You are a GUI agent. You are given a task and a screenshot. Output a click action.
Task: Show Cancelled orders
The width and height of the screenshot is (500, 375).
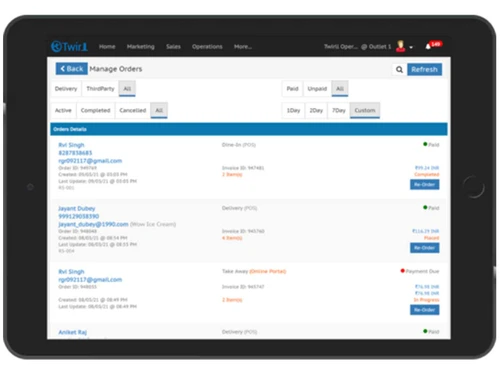133,110
